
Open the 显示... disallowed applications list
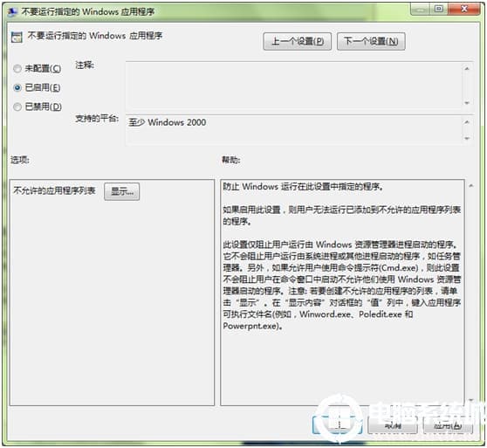pyautogui.click(x=122, y=191)
